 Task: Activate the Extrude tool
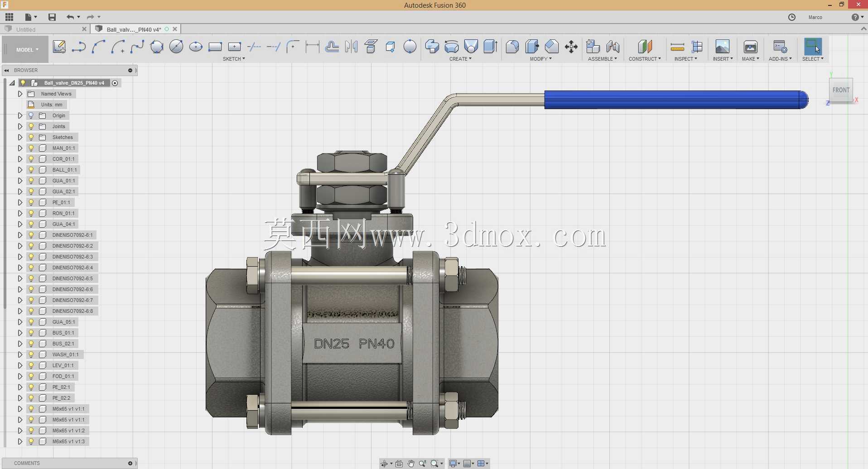432,47
